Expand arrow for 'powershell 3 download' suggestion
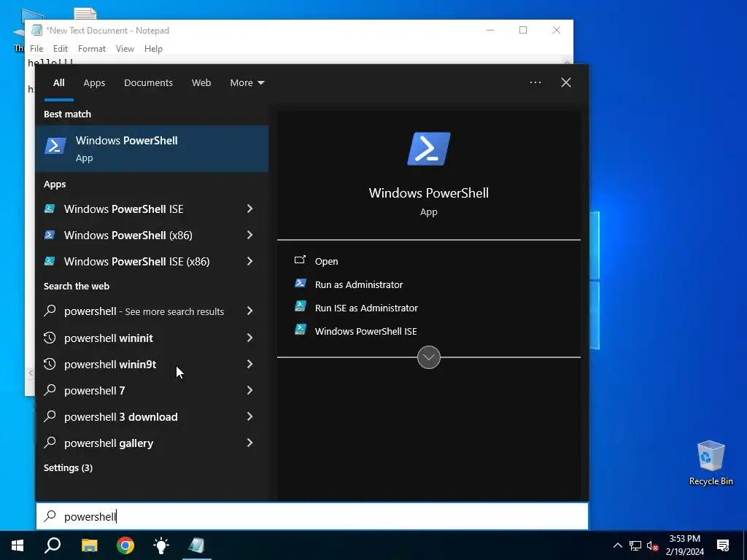Screen dimensions: 747x560 (x=249, y=416)
